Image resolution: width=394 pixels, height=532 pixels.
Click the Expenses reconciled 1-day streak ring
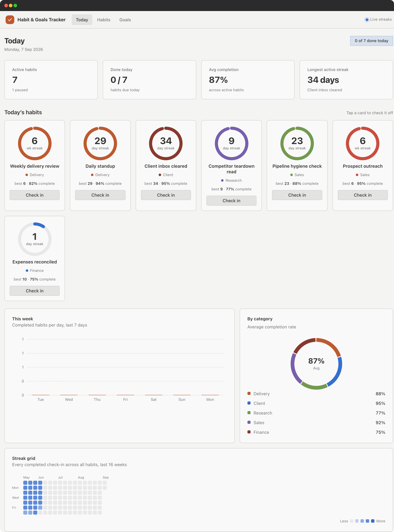click(x=35, y=239)
